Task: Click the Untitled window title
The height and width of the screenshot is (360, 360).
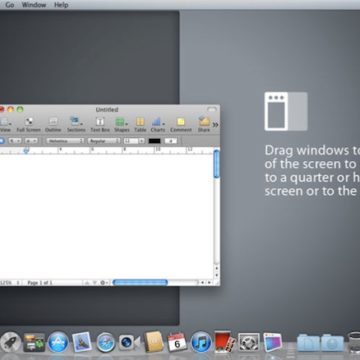Action: pos(107,109)
